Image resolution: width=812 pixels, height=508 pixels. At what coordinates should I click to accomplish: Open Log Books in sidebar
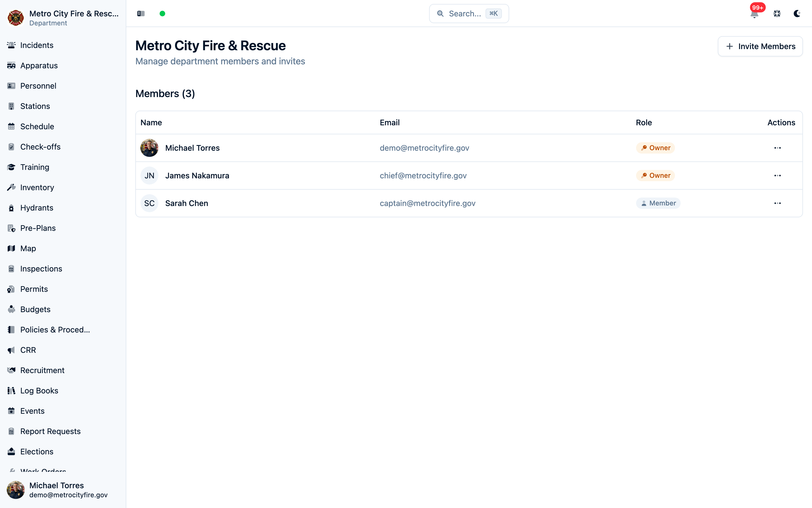click(63, 391)
